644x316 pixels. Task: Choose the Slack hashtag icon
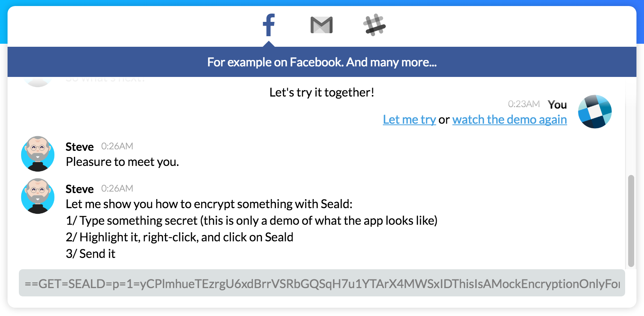[x=374, y=25]
